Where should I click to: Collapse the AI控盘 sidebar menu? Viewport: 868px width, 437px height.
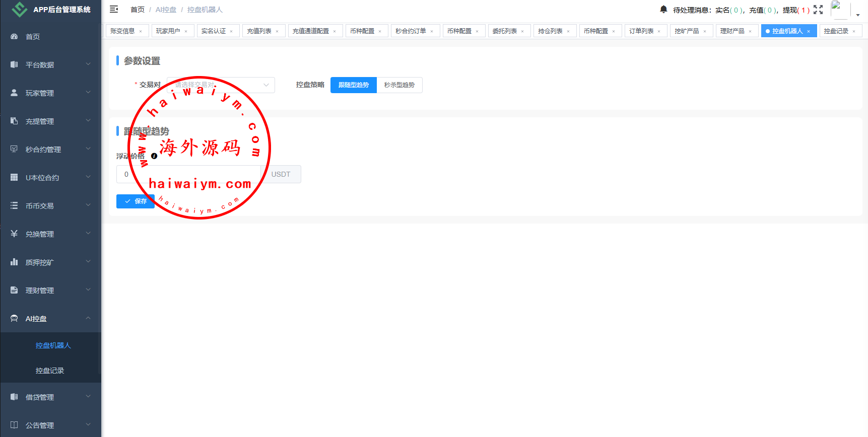coord(50,319)
